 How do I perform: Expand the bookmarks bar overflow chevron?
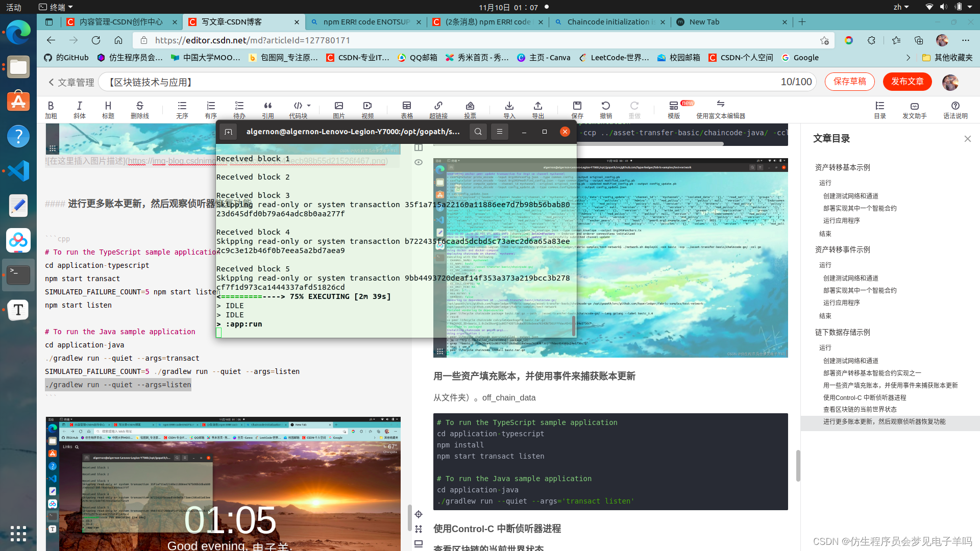[908, 58]
